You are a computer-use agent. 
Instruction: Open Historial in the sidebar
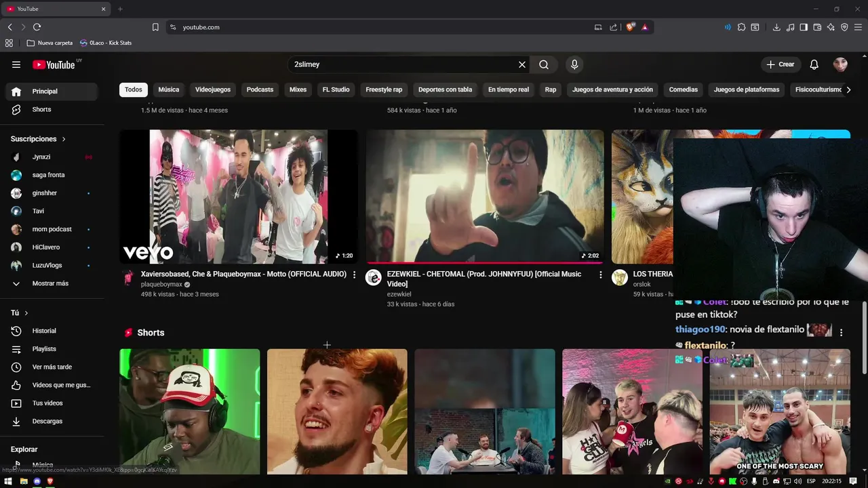(x=52, y=331)
